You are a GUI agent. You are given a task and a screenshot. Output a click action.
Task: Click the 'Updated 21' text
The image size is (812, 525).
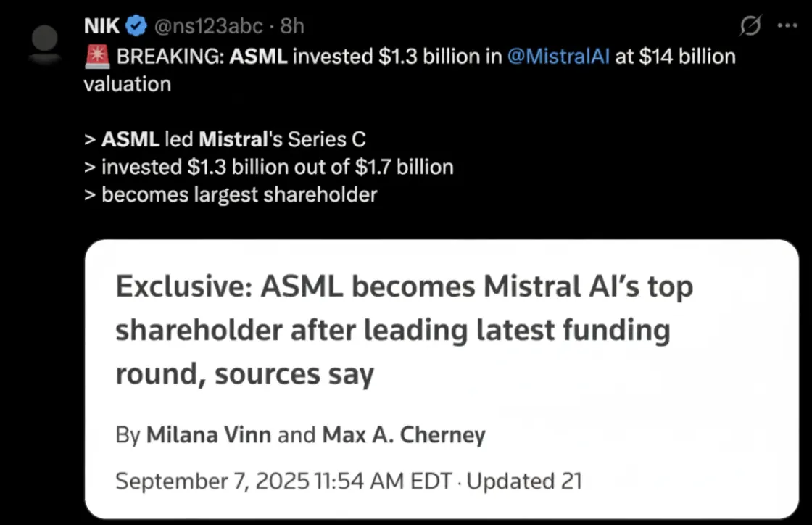pyautogui.click(x=524, y=481)
